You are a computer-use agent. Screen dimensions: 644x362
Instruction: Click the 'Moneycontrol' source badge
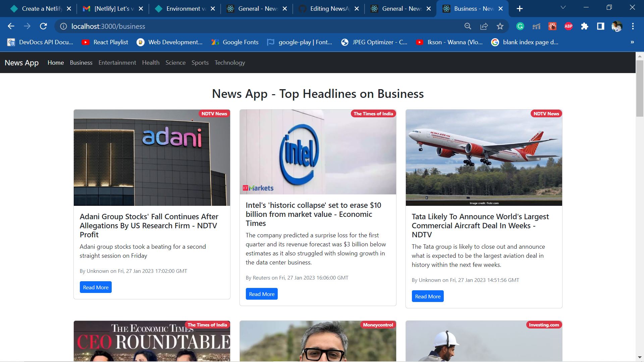click(x=378, y=325)
